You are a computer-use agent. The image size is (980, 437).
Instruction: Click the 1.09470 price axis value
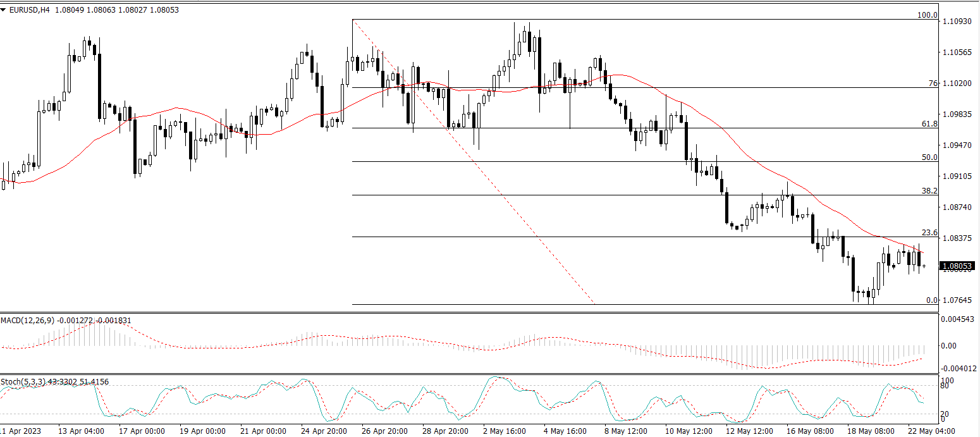(957, 145)
